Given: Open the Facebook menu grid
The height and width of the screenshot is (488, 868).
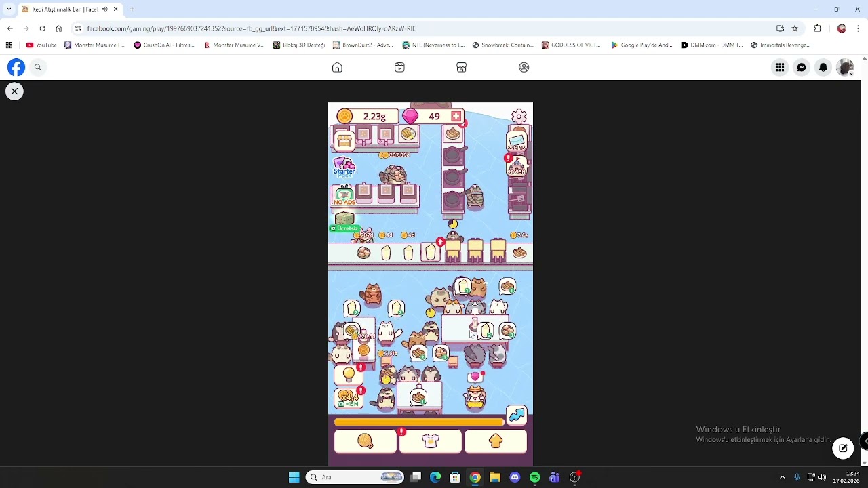Looking at the screenshot, I should [780, 67].
